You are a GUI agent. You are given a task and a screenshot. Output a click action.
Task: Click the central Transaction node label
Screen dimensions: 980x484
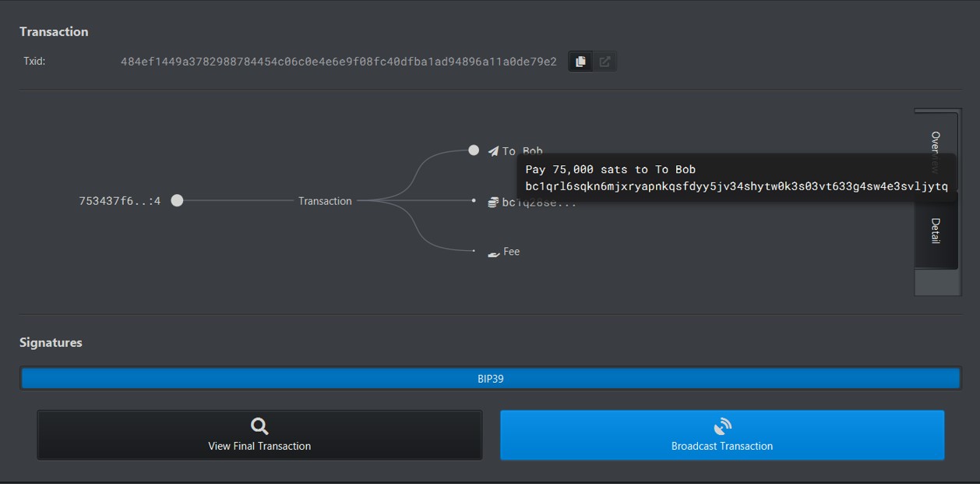tap(325, 201)
